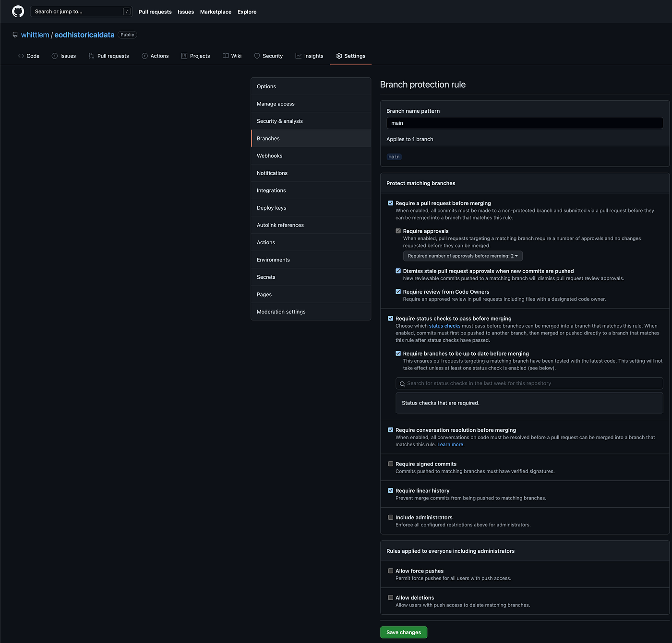Open the status checks link
Viewport: 672px width, 643px height.
[444, 326]
